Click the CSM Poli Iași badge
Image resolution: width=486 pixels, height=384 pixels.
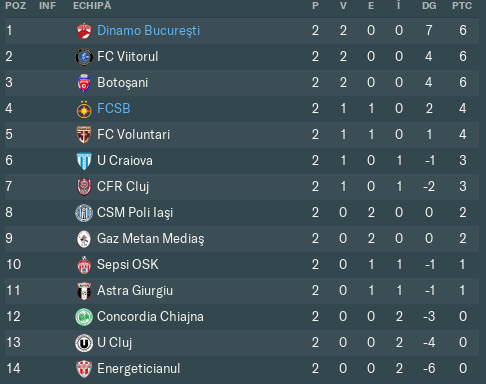tap(84, 213)
